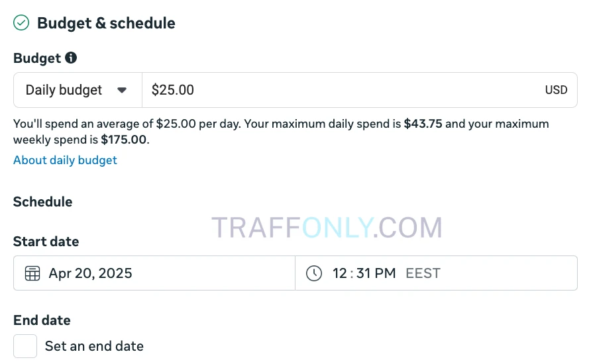Open the About daily budget link
Viewport: 591px width, 364px height.
65,160
